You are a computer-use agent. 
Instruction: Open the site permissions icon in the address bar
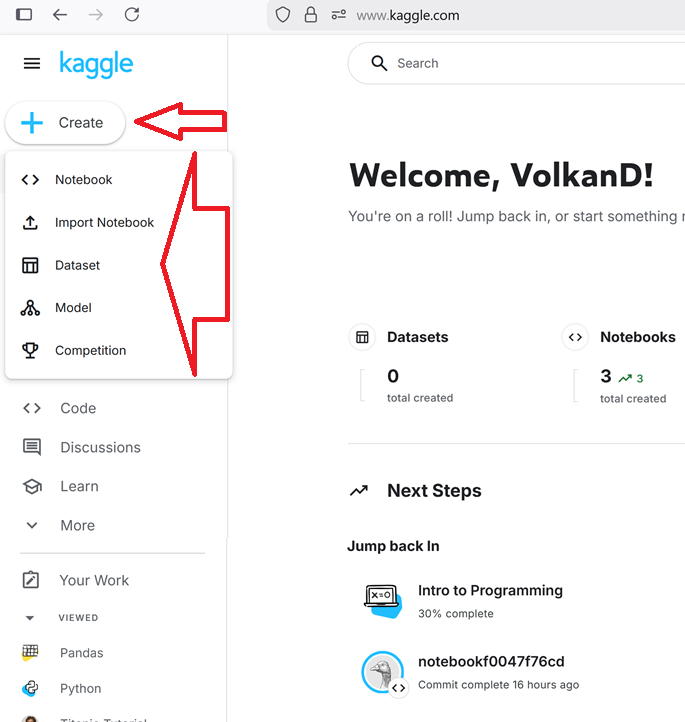point(338,15)
